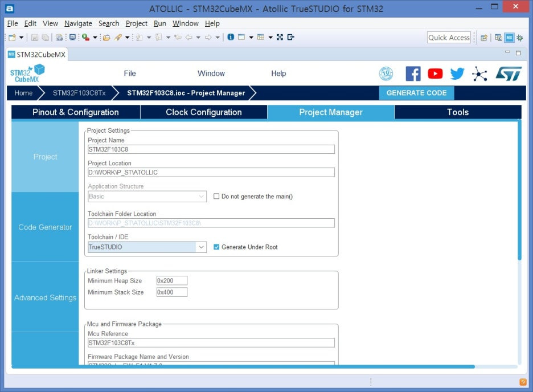This screenshot has height=392, width=533.
Task: Click the vertical scrollbar of Project Manager
Action: point(519,190)
